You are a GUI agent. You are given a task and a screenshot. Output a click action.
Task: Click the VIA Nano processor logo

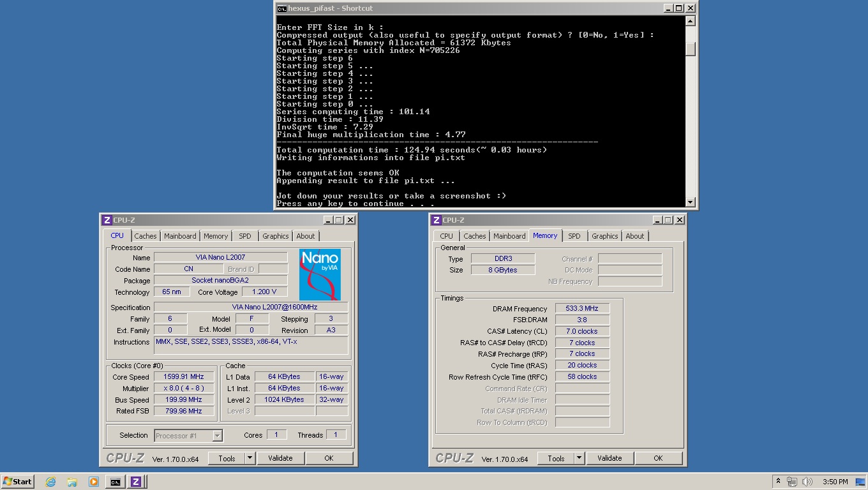click(320, 274)
